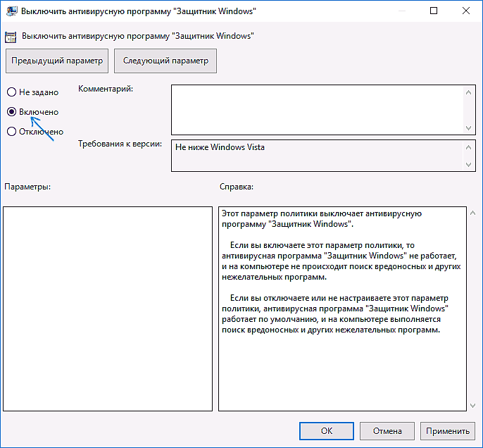Viewport: 483px width, 448px height.
Task: Choose the Включено radio button
Action: (x=11, y=112)
